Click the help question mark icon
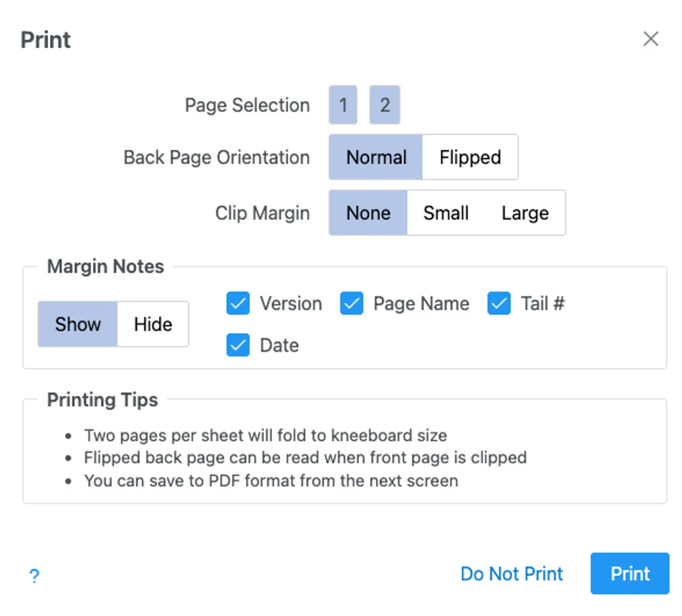682x616 pixels. click(x=35, y=576)
